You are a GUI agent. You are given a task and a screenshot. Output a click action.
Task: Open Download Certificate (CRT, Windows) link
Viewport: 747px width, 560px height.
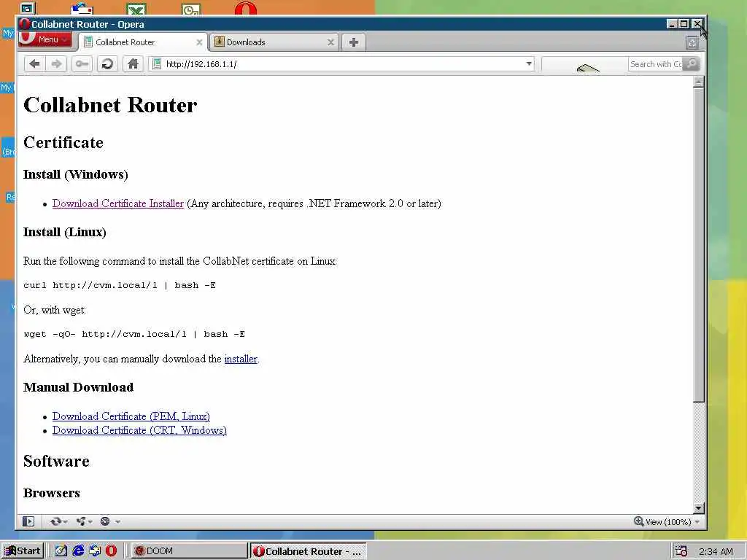pyautogui.click(x=139, y=430)
